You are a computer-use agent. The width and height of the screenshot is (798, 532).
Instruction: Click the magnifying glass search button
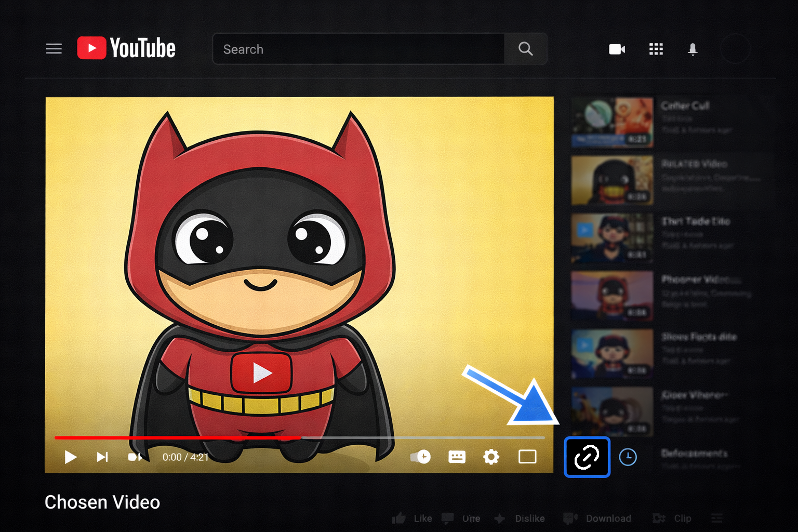(525, 49)
